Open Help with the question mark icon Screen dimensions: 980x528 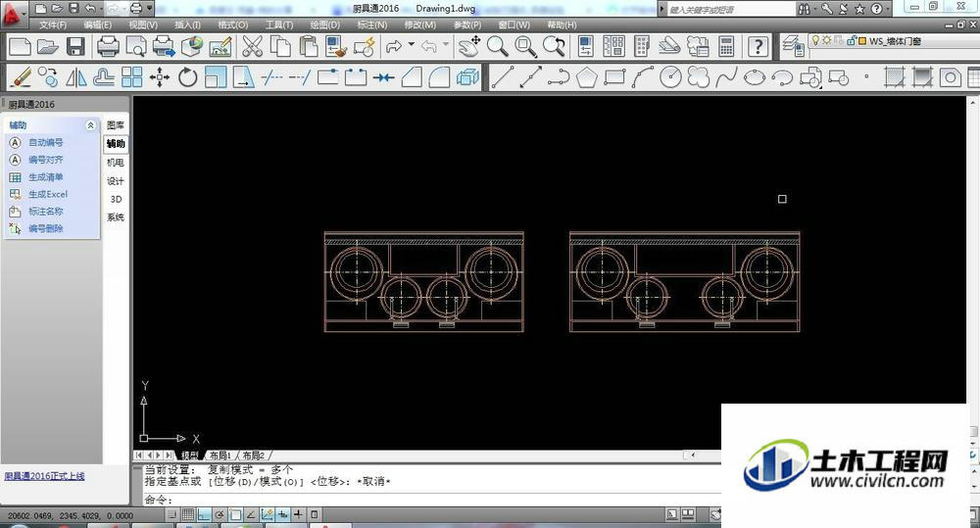tap(759, 47)
